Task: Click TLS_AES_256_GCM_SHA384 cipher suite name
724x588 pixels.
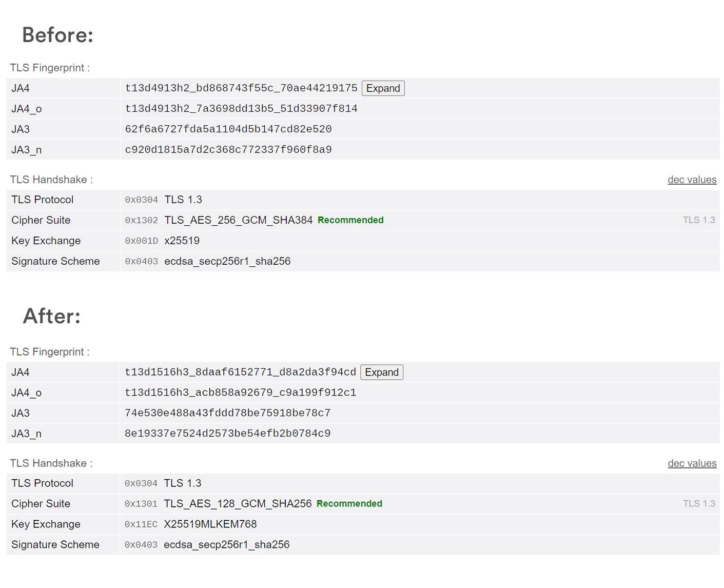Action: point(238,220)
